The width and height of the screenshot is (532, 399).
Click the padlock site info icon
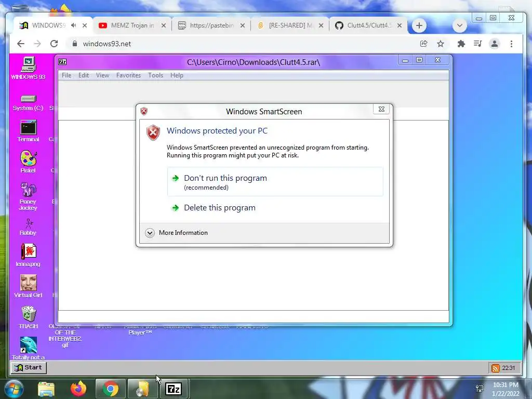(75, 44)
